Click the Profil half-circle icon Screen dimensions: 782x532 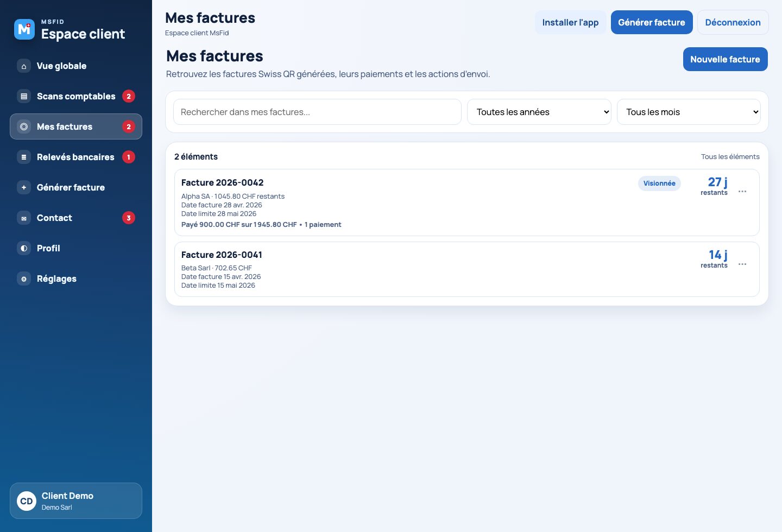point(24,248)
